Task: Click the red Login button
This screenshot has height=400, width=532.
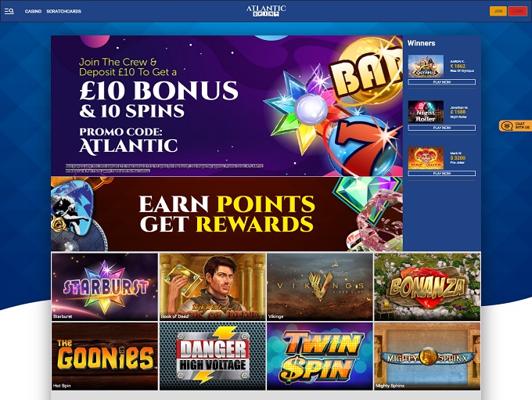Action: point(517,11)
